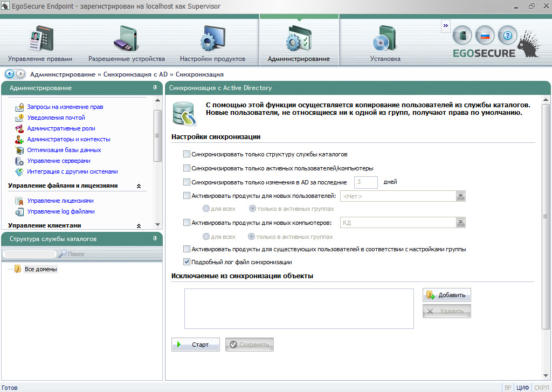Click the days number input field

coord(366,182)
